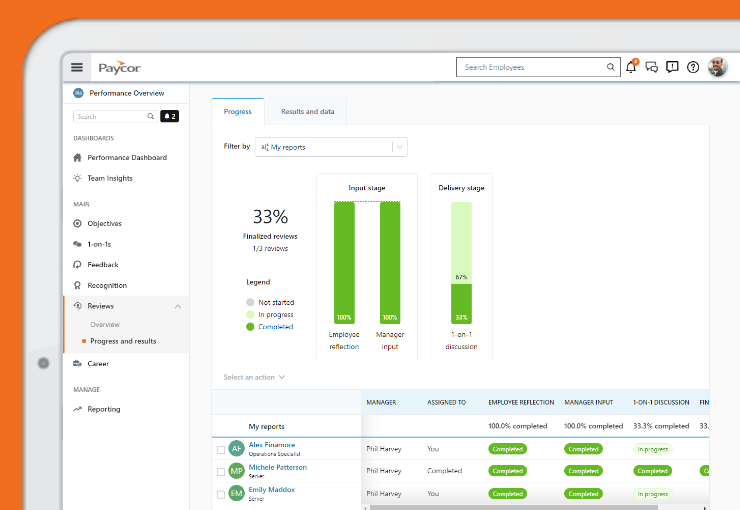Click the 1-on-1s chat icon
This screenshot has width=740, height=510.
click(77, 244)
